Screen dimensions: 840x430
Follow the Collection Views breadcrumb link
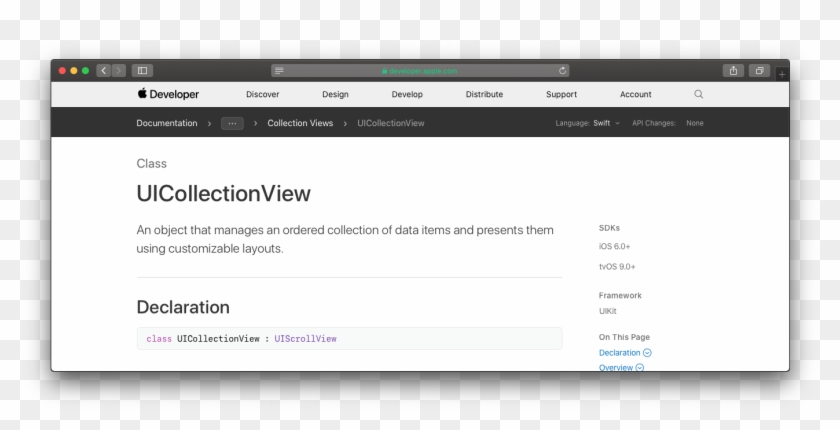[x=300, y=123]
